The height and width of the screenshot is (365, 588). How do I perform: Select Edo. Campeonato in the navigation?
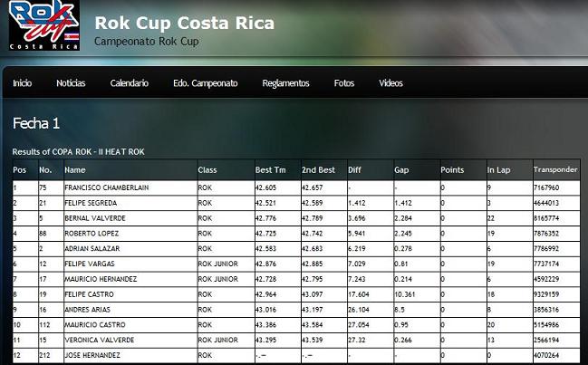pos(205,83)
